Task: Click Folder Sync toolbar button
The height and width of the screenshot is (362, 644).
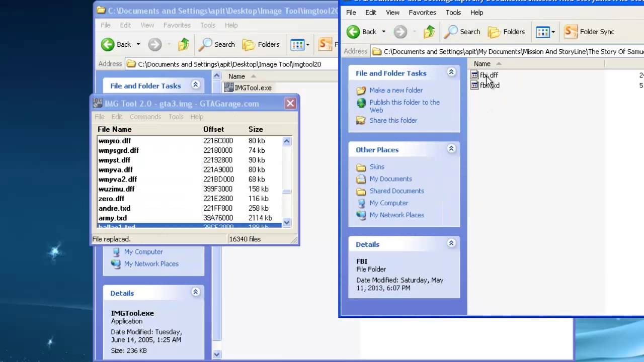Action: pos(589,32)
